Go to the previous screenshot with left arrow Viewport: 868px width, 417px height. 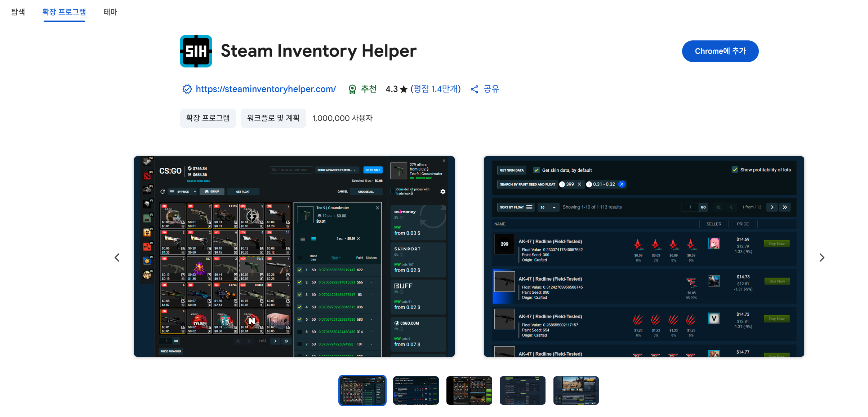click(x=117, y=258)
